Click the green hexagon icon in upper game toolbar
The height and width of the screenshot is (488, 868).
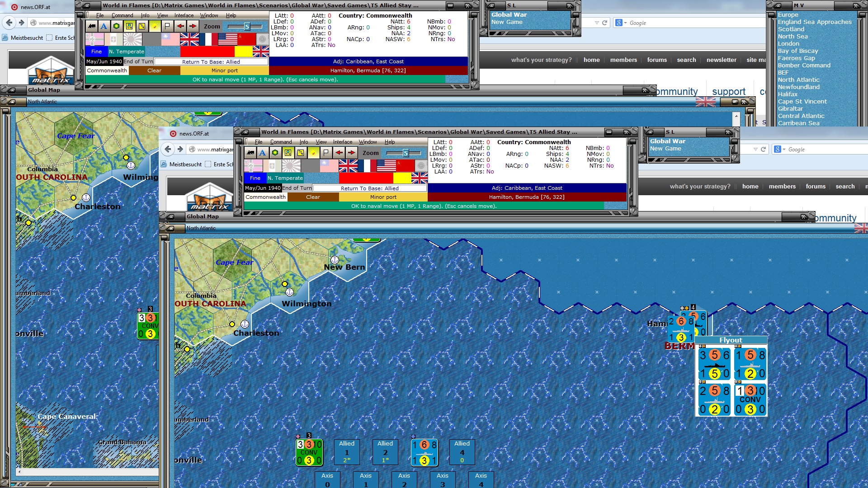coord(117,26)
